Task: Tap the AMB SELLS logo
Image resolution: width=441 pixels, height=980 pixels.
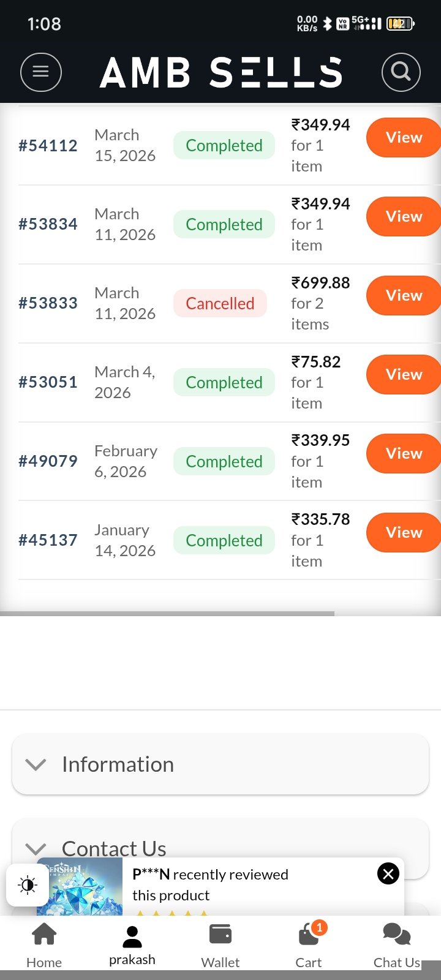Action: point(221,72)
